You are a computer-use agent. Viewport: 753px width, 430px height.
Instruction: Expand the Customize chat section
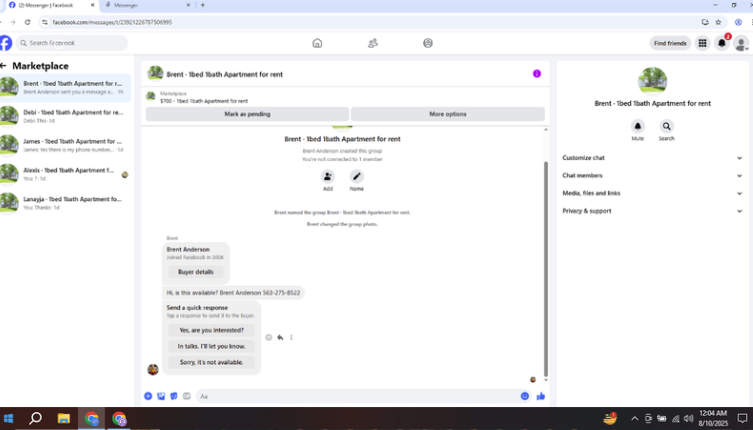[652, 158]
